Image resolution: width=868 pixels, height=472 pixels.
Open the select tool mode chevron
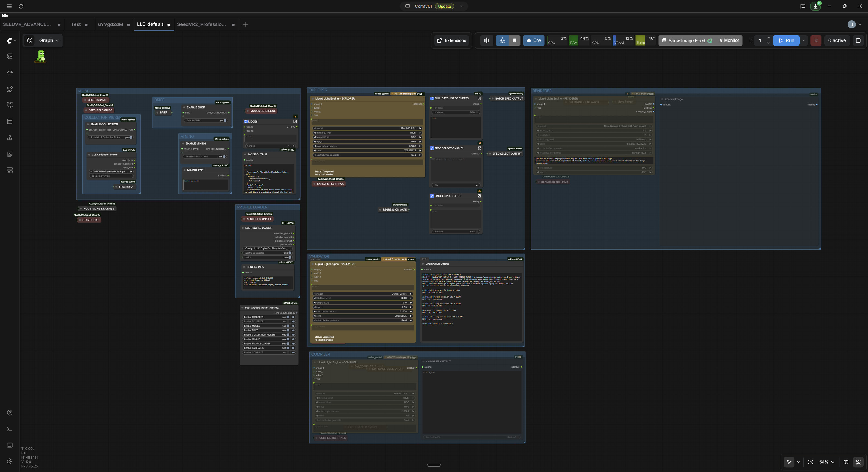798,462
